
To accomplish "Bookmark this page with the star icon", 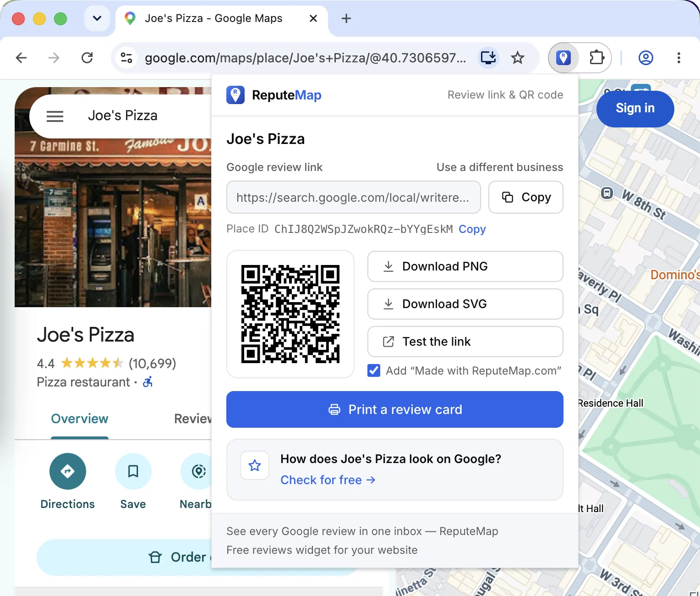I will (x=518, y=58).
